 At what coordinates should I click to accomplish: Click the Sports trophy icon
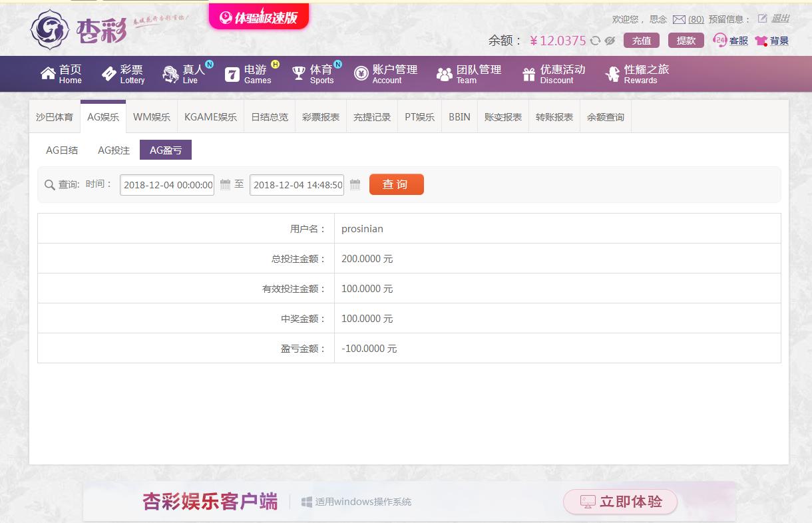coord(299,73)
